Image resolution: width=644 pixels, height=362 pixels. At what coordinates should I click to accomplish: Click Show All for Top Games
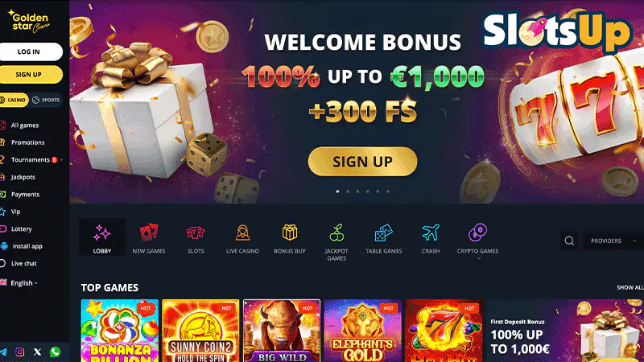click(630, 288)
